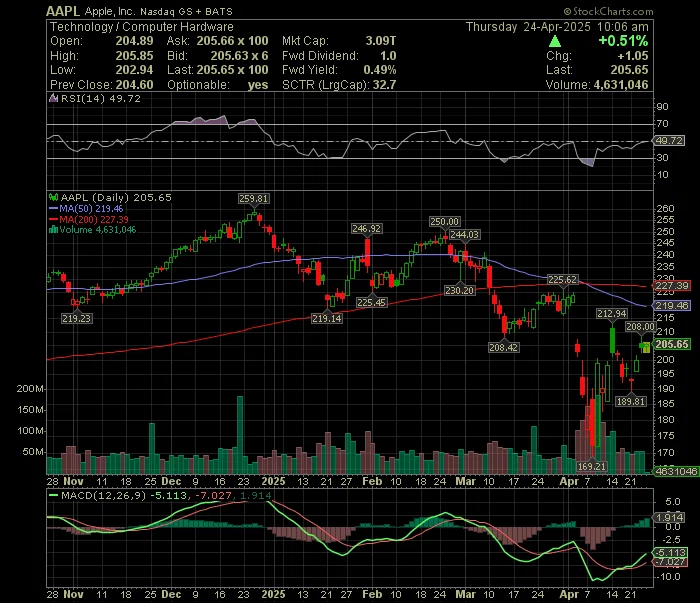Click the green MACD line marker in legend
Screen dimensions: 700x603
pos(54,495)
